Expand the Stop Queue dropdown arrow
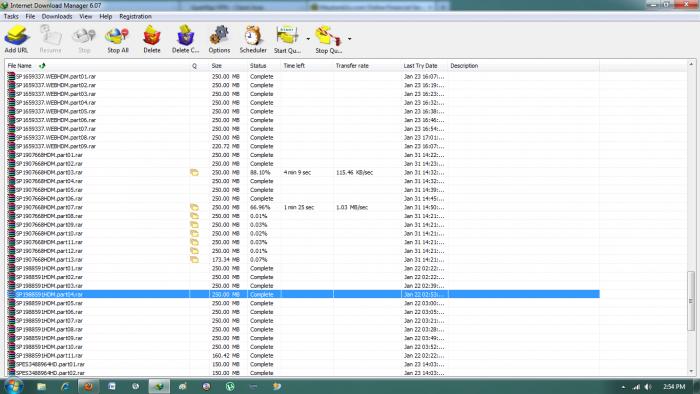The height and width of the screenshot is (394, 700). [350, 39]
